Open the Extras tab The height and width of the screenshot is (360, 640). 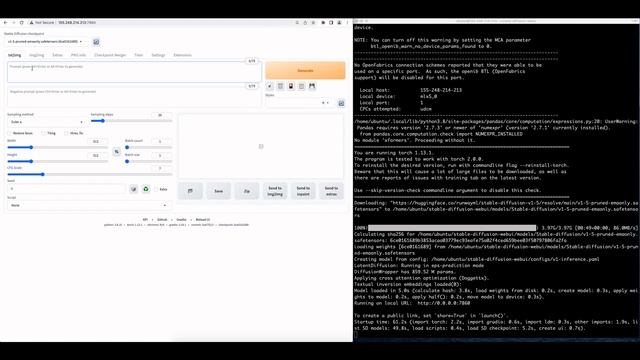tap(58, 55)
